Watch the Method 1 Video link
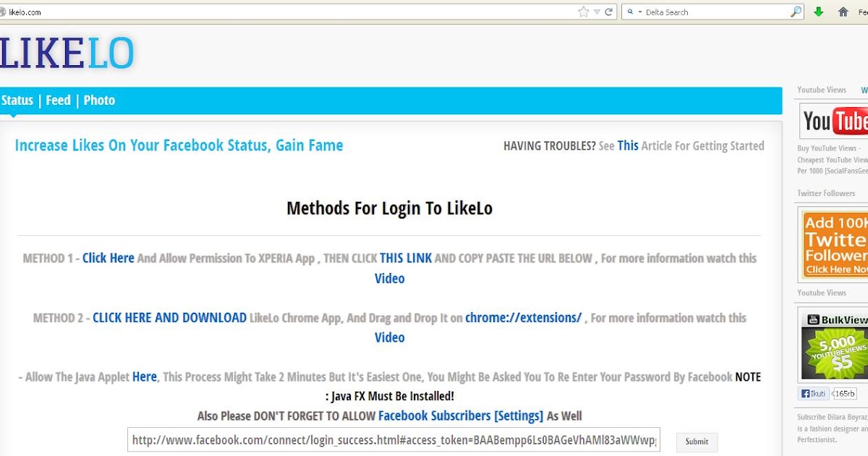The width and height of the screenshot is (868, 456). pyautogui.click(x=390, y=279)
